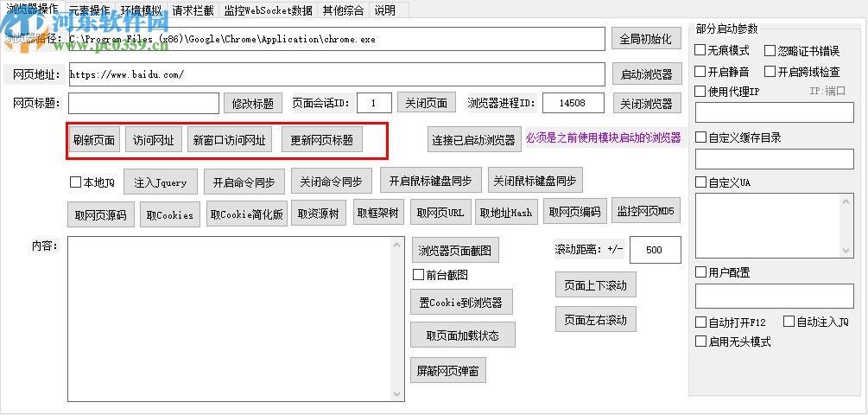Click the 页面会话ID field

pos(374,103)
